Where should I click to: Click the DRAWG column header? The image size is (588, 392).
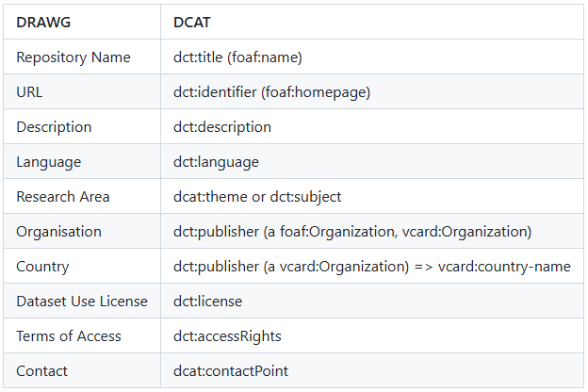point(41,23)
